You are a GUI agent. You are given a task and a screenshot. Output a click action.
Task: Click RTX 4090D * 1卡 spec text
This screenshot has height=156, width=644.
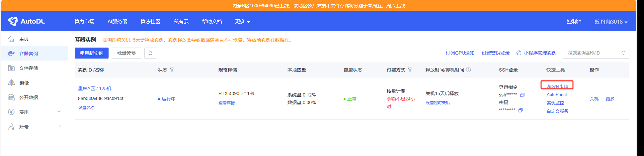[236, 94]
